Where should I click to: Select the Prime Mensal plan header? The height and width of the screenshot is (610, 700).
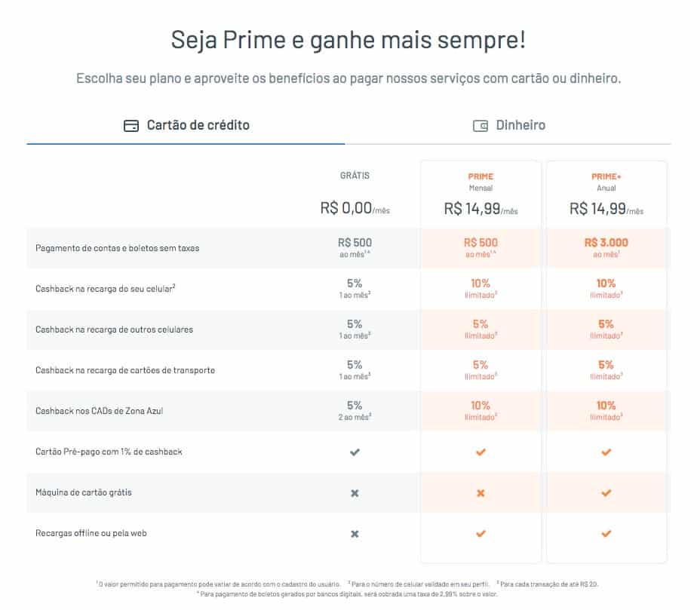pos(480,195)
